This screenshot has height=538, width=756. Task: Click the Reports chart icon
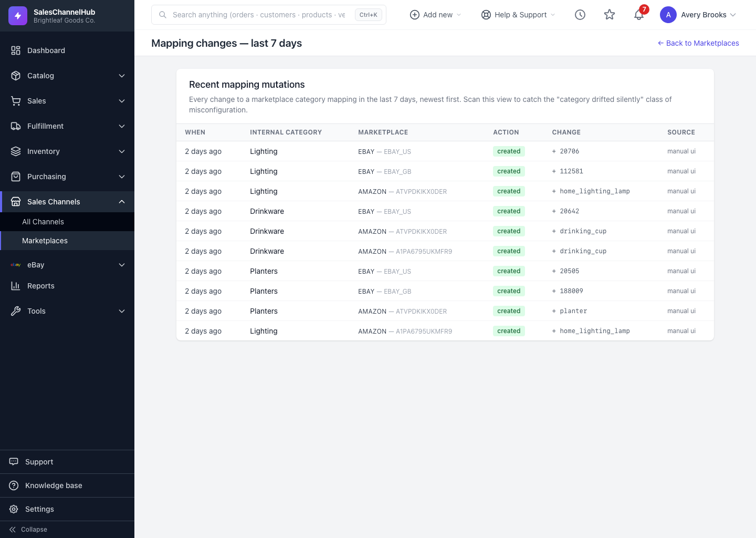(16, 286)
